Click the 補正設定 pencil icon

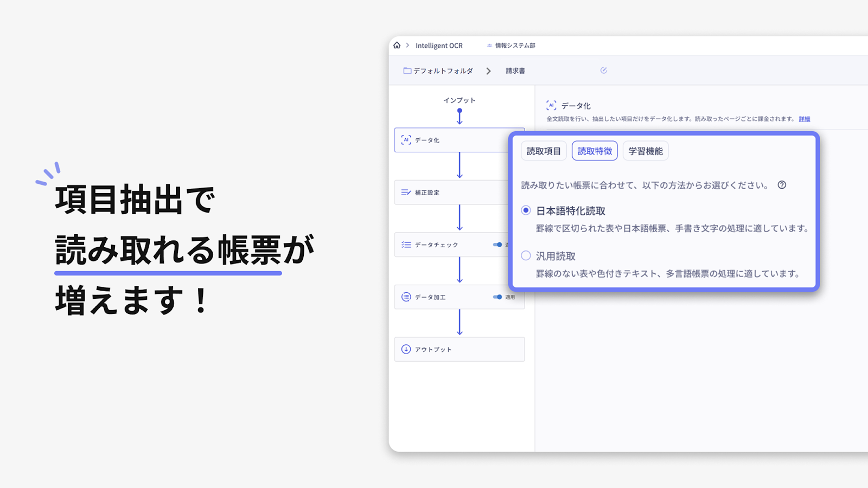coord(406,192)
